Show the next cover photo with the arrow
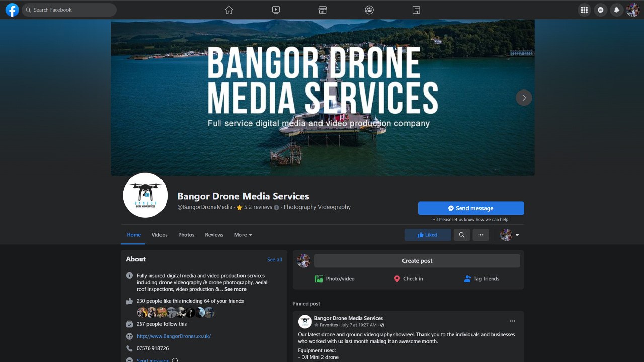This screenshot has width=644, height=362. [x=524, y=98]
